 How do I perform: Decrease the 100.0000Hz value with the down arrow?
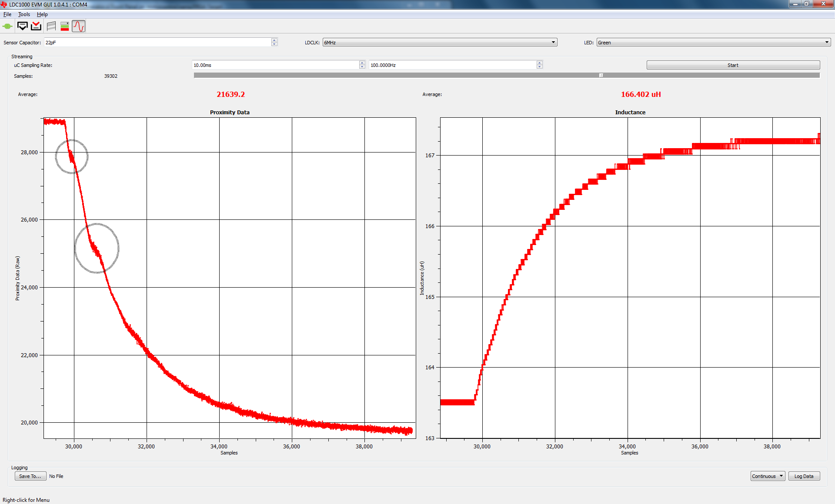[x=540, y=67]
